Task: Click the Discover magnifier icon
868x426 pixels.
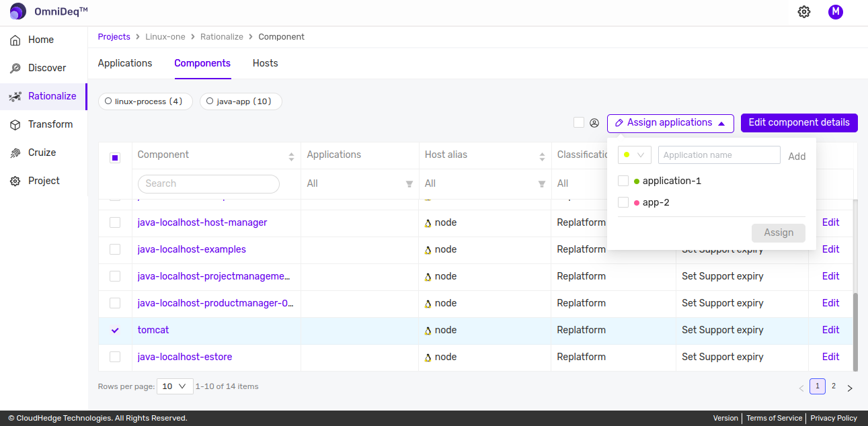Action: click(x=15, y=69)
